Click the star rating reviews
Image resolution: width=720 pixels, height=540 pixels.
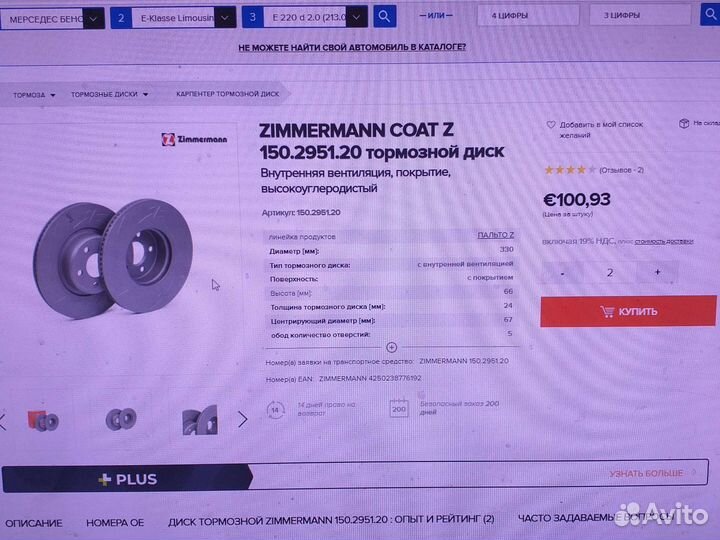[593, 170]
